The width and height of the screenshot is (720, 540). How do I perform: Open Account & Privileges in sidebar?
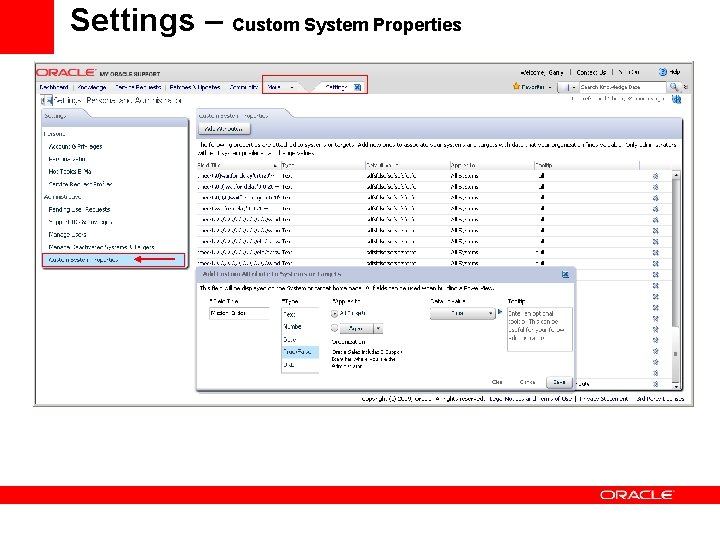75,146
